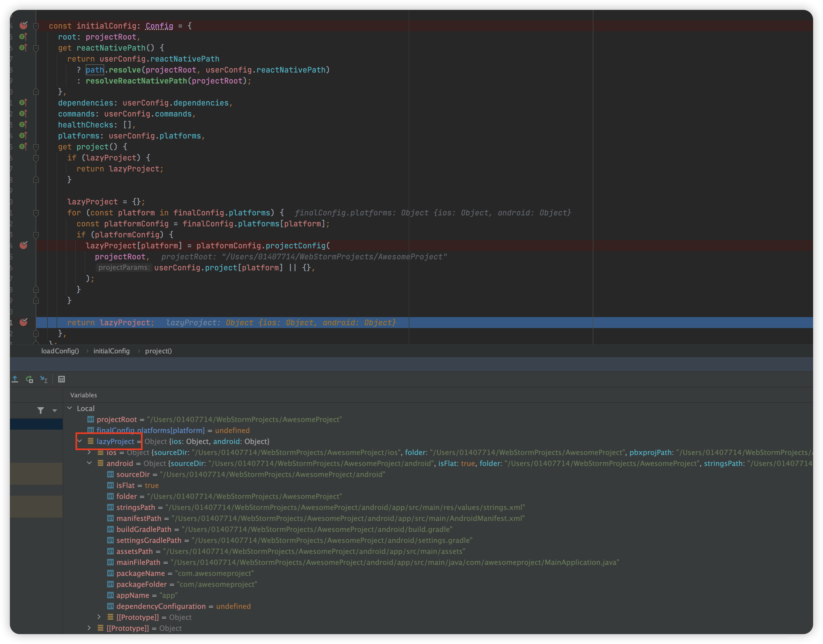Click the frames filter funnel icon
The image size is (823, 644).
(41, 410)
